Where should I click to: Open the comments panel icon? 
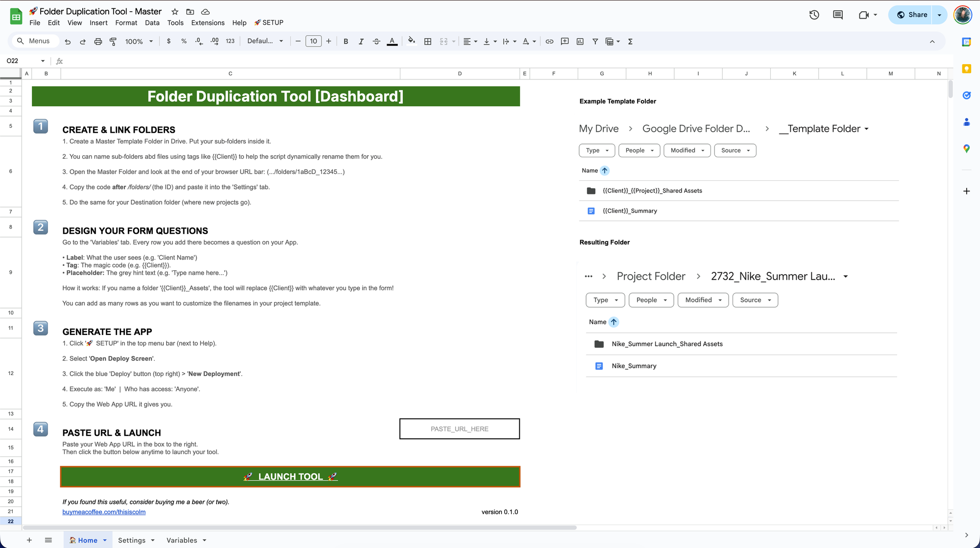coord(838,15)
